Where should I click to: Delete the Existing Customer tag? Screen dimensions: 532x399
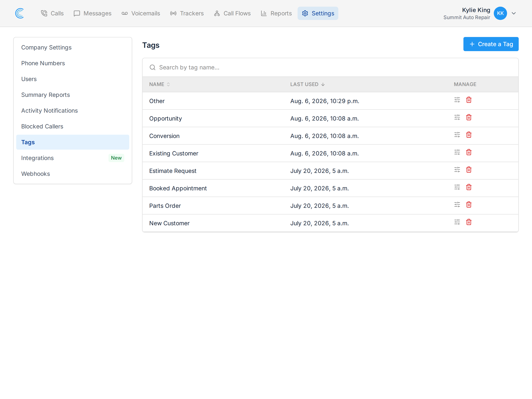[469, 152]
